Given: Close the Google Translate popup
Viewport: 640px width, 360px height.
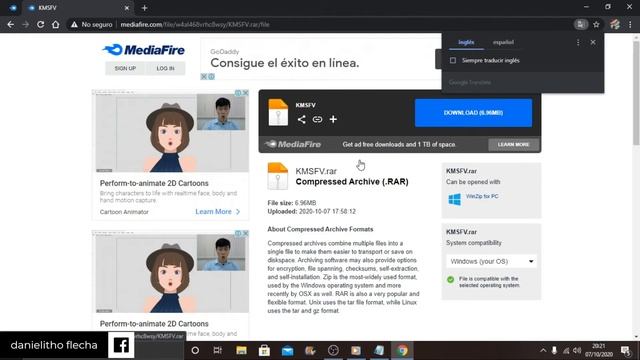Looking at the screenshot, I should pos(593,42).
